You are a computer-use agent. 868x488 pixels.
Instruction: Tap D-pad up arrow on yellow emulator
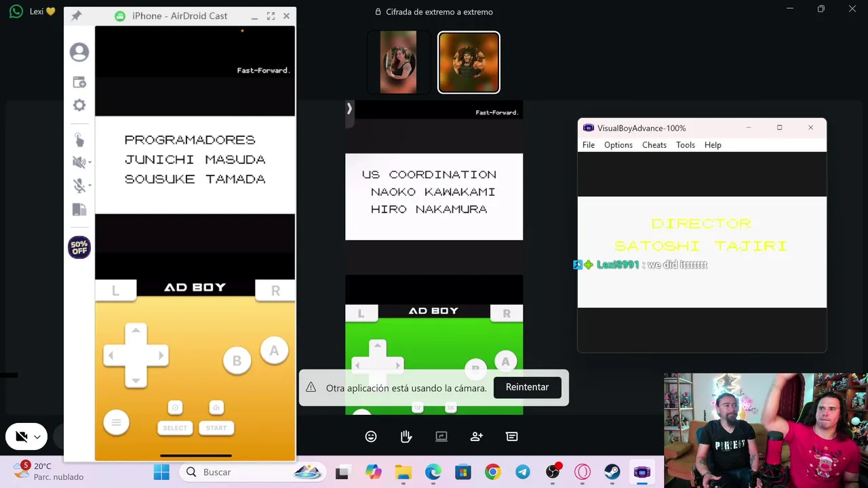(136, 331)
